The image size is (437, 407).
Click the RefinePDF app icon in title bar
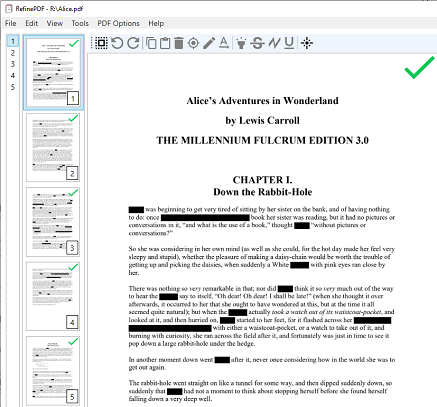pos(9,9)
